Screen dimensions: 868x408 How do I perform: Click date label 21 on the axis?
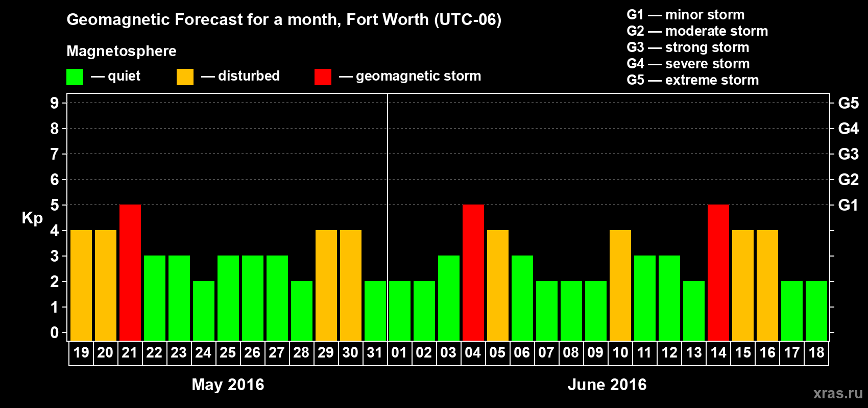(130, 353)
